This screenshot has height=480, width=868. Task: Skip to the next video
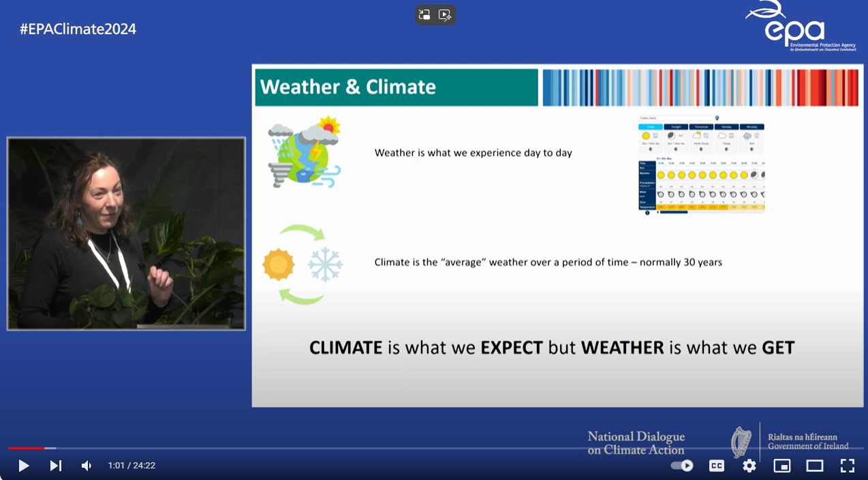pyautogui.click(x=56, y=466)
